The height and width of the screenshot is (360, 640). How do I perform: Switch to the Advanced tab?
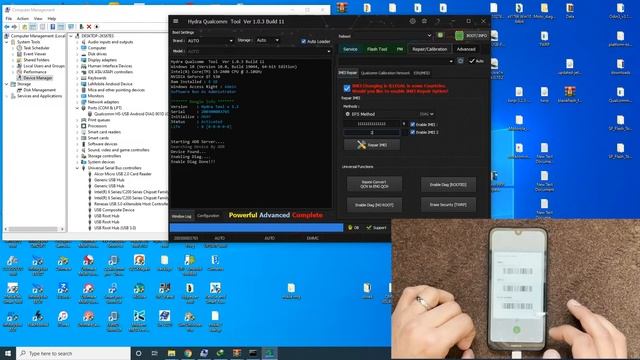click(466, 49)
